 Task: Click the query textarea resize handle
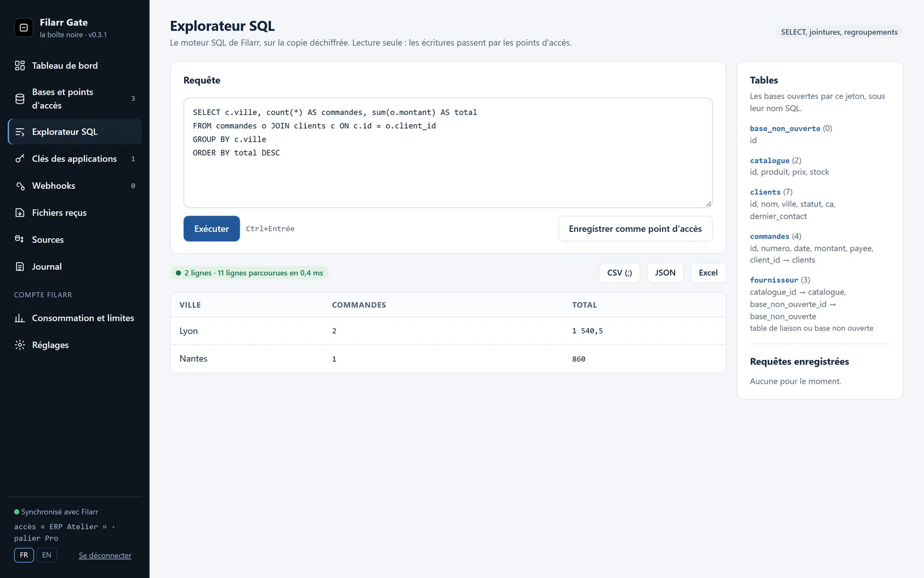point(709,203)
